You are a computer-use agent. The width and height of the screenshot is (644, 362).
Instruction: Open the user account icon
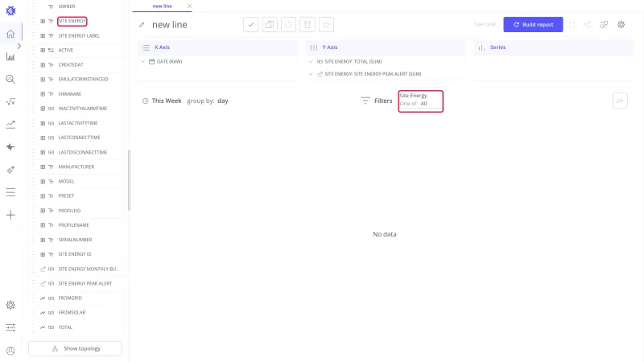10,351
